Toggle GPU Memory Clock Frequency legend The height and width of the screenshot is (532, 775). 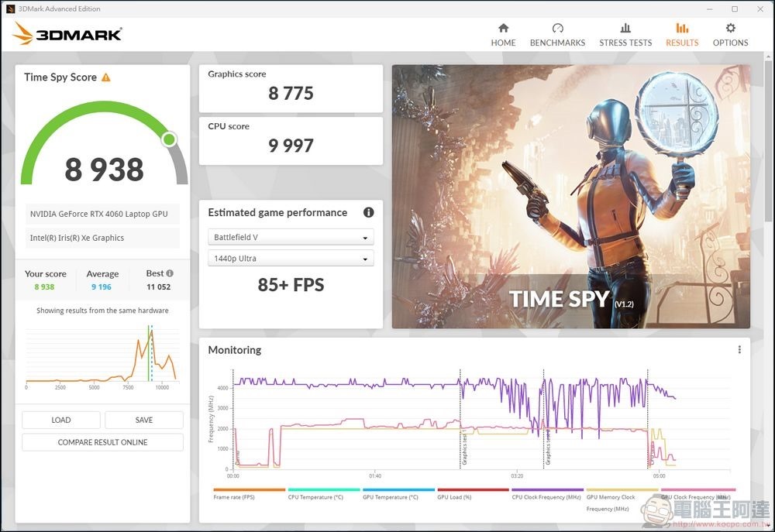point(622,500)
